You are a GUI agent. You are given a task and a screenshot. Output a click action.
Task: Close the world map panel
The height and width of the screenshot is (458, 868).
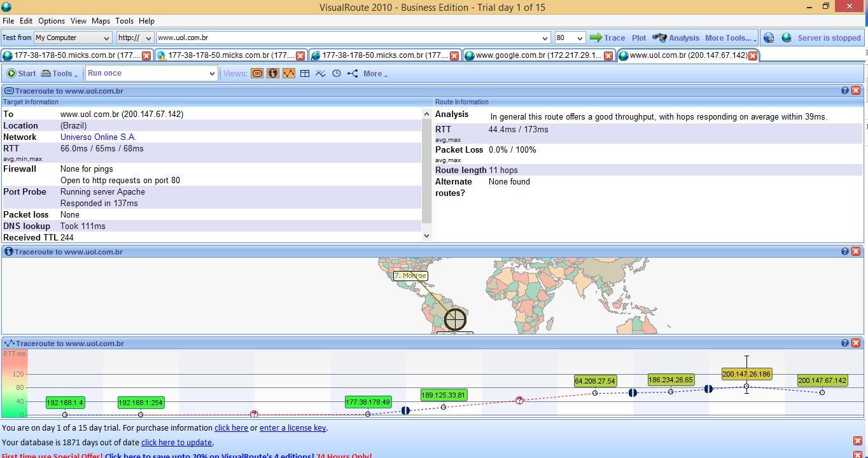click(x=856, y=251)
